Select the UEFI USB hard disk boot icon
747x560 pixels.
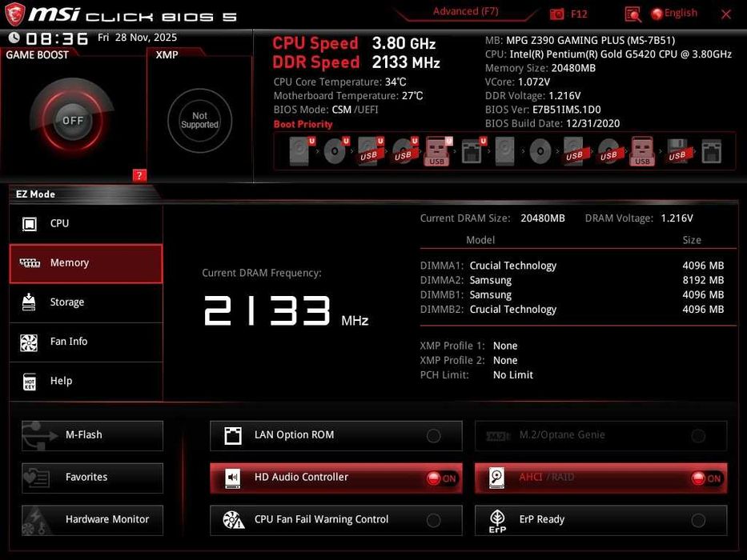pyautogui.click(x=370, y=151)
